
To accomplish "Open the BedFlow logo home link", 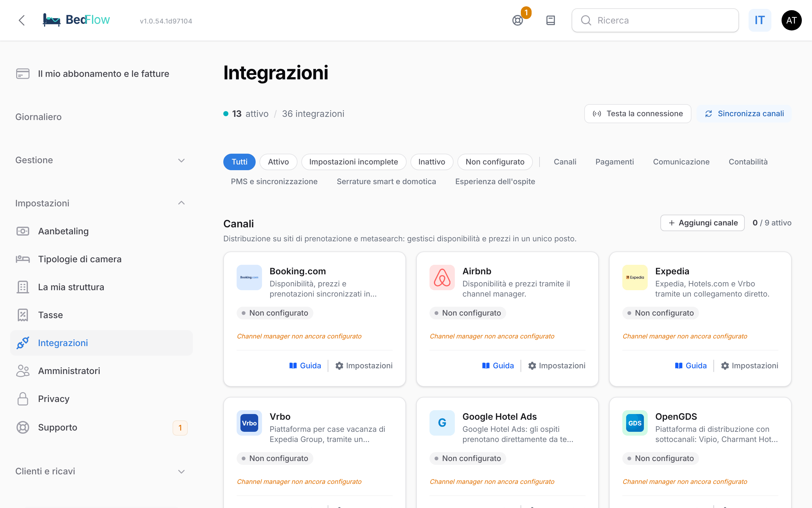I will tap(76, 20).
